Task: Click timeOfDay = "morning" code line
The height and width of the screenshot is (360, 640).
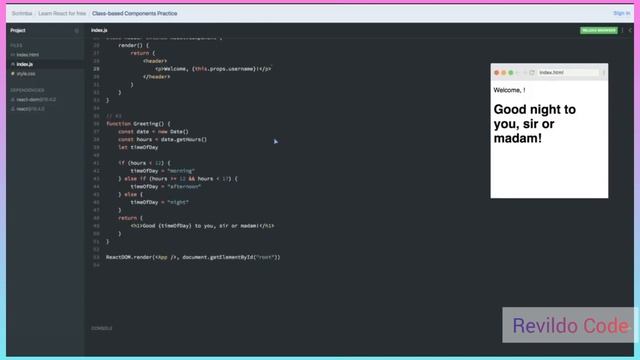Action: click(162, 171)
